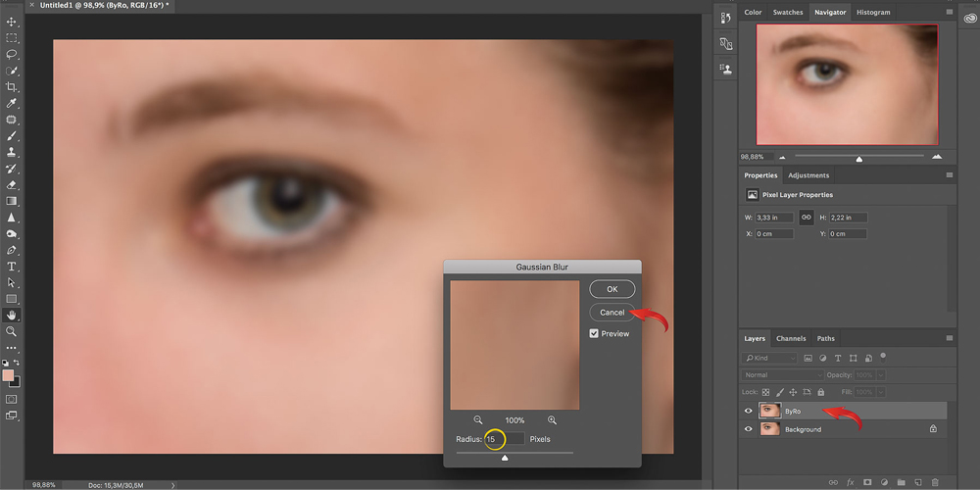Select the Quick Selection tool
Image resolution: width=980 pixels, height=490 pixels.
click(x=11, y=71)
